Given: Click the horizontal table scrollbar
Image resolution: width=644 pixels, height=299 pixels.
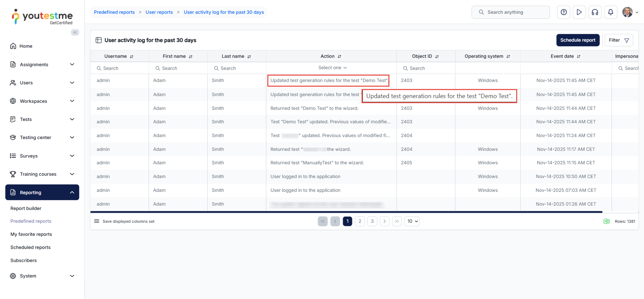Looking at the screenshot, I should point(346,212).
